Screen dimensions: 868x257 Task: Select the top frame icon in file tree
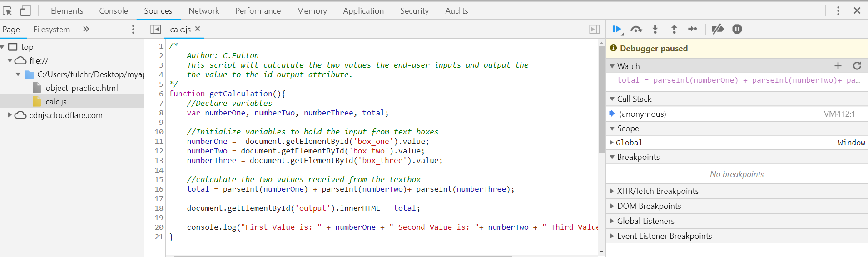point(13,47)
